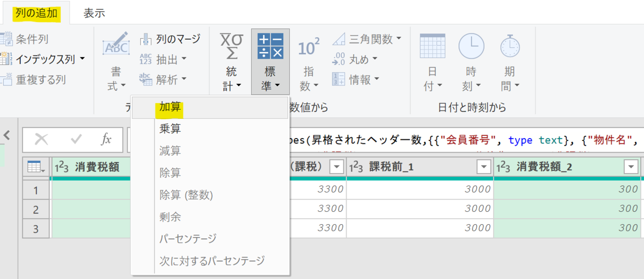Open the 時刻 clock icon menu

pyautogui.click(x=471, y=46)
